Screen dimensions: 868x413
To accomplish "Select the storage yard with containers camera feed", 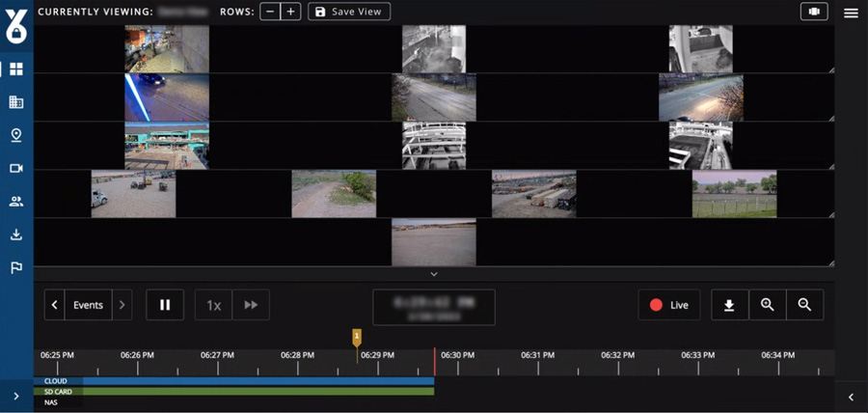I will click(x=534, y=194).
